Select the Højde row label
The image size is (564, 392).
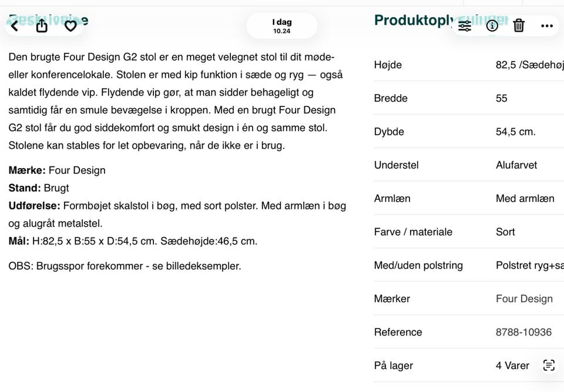(388, 65)
